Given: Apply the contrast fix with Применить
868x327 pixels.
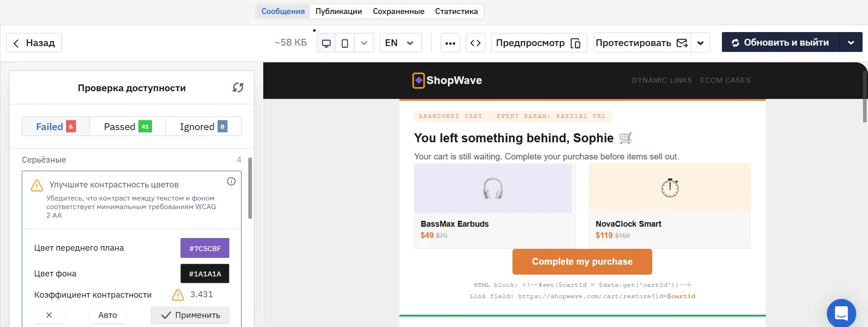Looking at the screenshot, I should coord(190,315).
